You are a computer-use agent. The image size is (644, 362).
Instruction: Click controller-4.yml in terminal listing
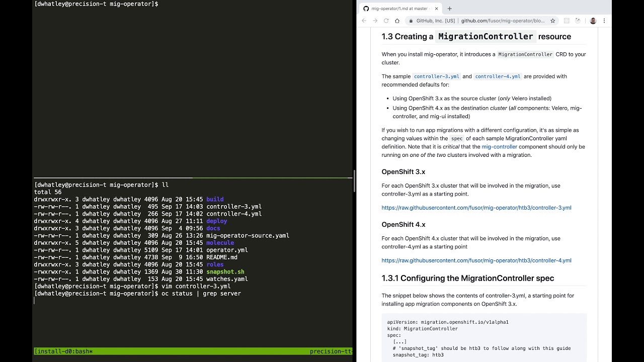click(x=234, y=214)
